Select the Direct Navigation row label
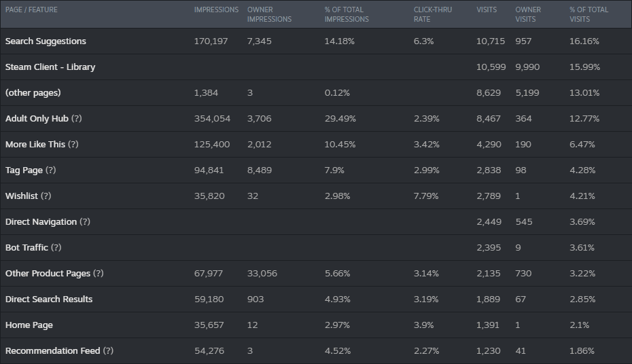This screenshot has width=632, height=364. click(41, 221)
